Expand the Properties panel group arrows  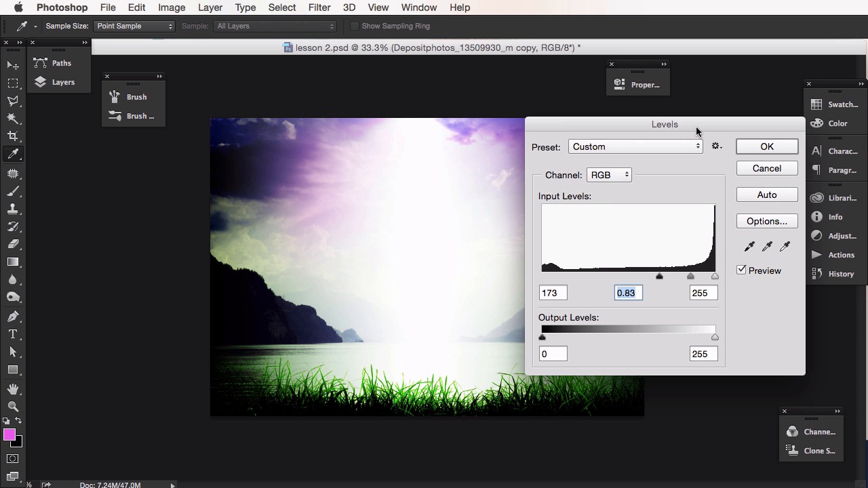click(x=664, y=64)
